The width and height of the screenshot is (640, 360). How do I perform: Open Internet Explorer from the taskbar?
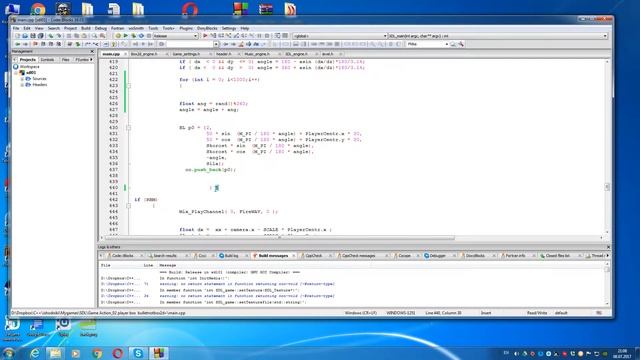click(35, 353)
